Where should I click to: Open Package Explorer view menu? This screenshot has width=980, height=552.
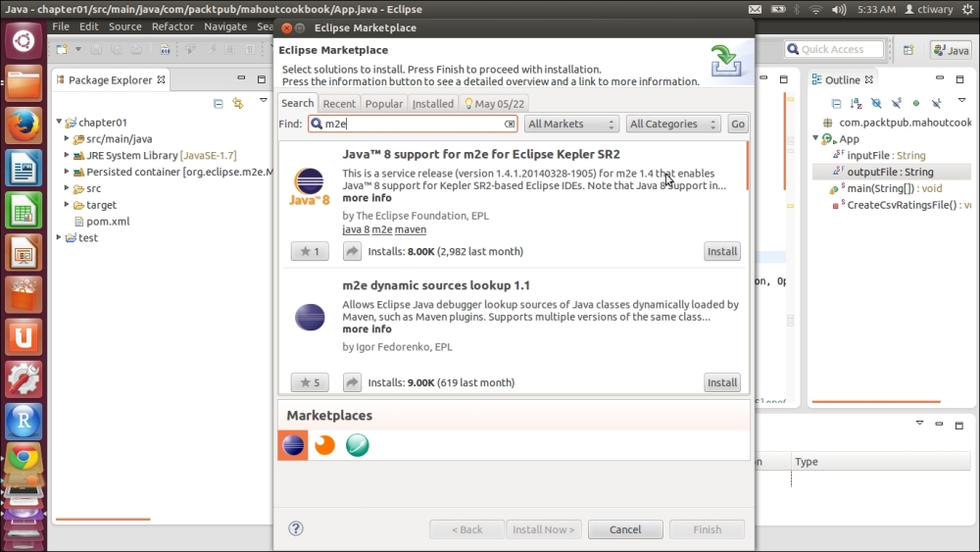[x=263, y=100]
